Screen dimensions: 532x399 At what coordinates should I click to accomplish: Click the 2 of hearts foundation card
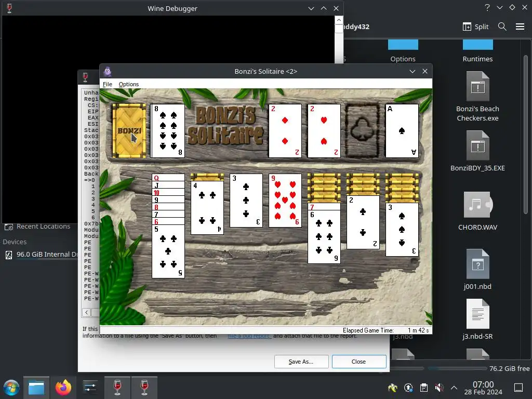(x=324, y=130)
